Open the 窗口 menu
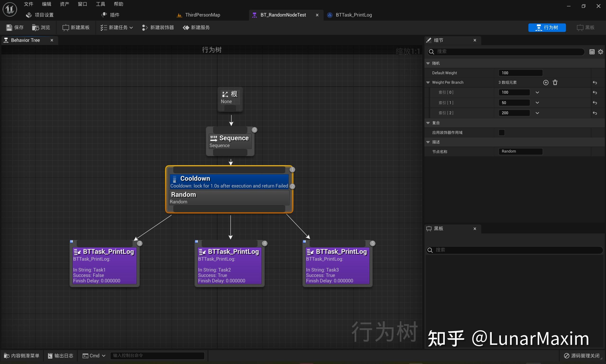The height and width of the screenshot is (364, 606). (82, 4)
